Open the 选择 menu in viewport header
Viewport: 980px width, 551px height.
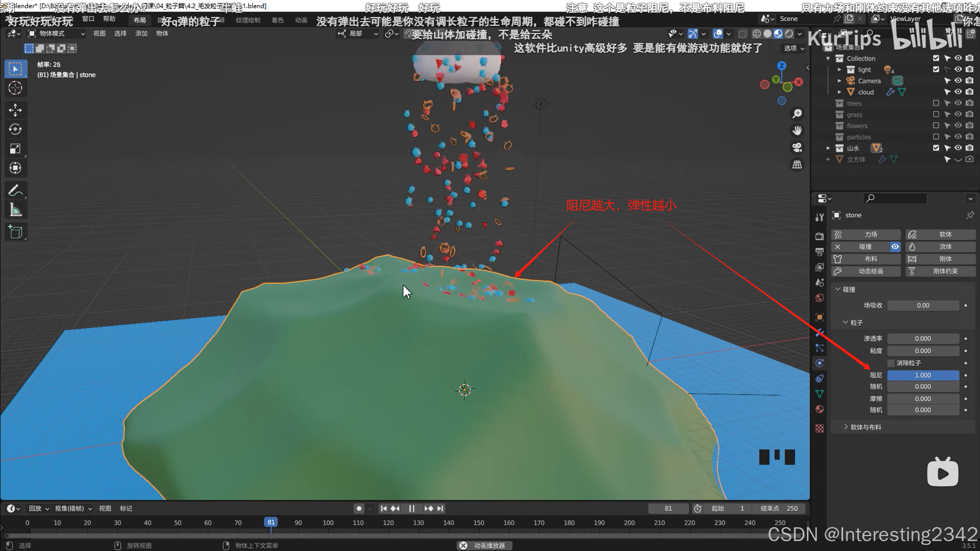120,34
